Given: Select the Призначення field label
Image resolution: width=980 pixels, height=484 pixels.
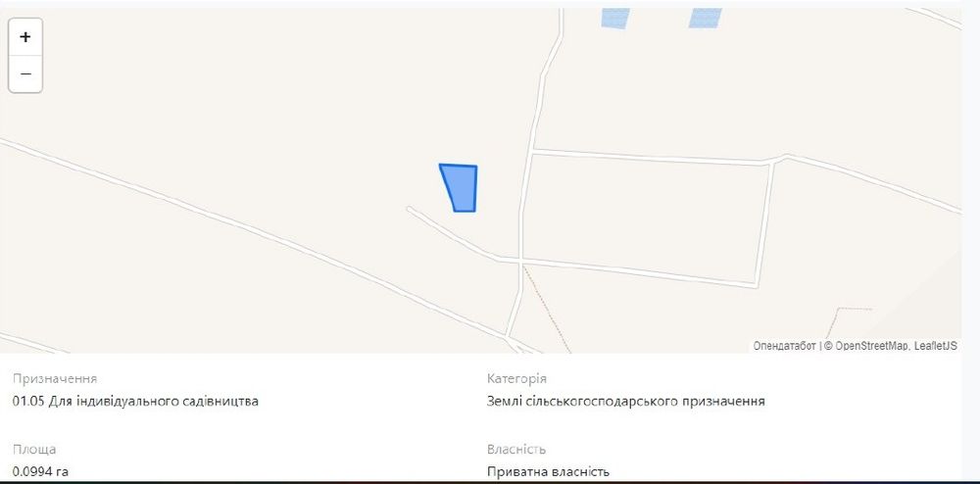Looking at the screenshot, I should point(55,379).
